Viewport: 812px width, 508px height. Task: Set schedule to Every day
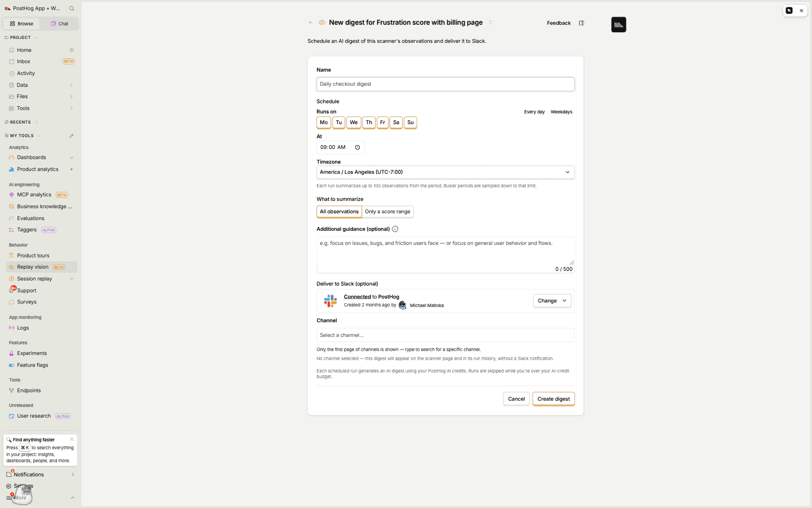[x=535, y=112]
